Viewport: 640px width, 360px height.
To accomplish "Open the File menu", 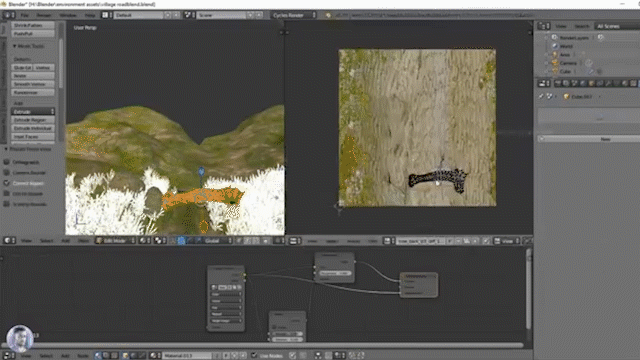I will click(24, 15).
